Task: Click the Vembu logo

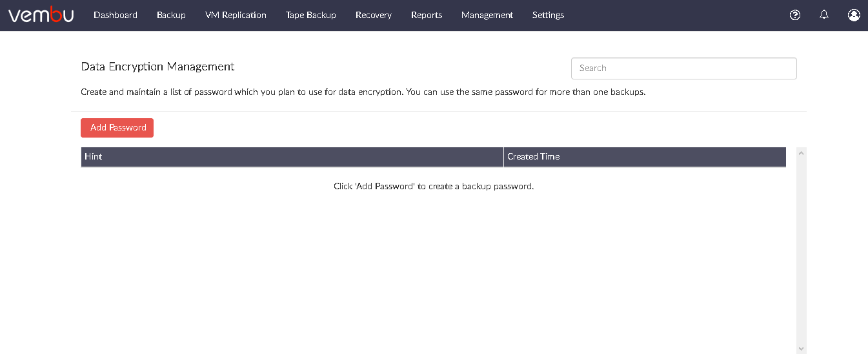Action: (41, 14)
